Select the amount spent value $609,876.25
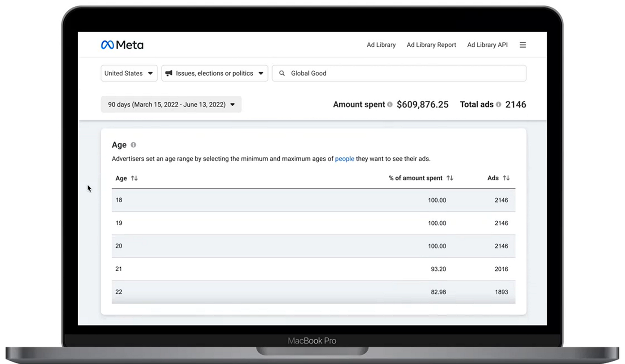Image resolution: width=625 pixels, height=364 pixels. coord(422,104)
